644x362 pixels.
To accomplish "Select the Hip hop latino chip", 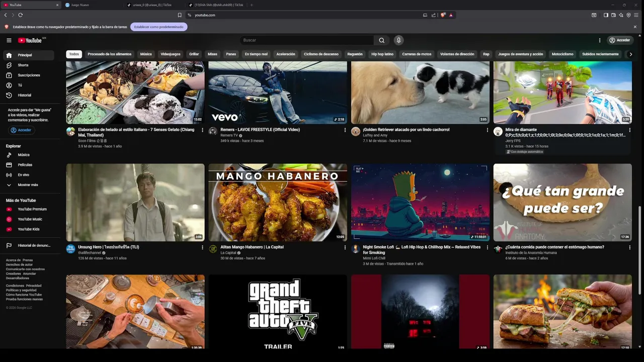I will [x=382, y=54].
